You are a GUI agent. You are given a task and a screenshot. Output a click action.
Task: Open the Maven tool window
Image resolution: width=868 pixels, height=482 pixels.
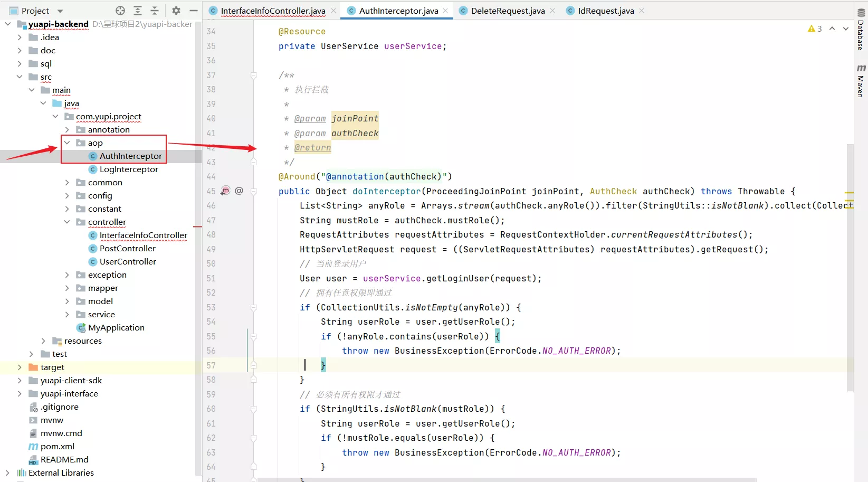tap(861, 81)
